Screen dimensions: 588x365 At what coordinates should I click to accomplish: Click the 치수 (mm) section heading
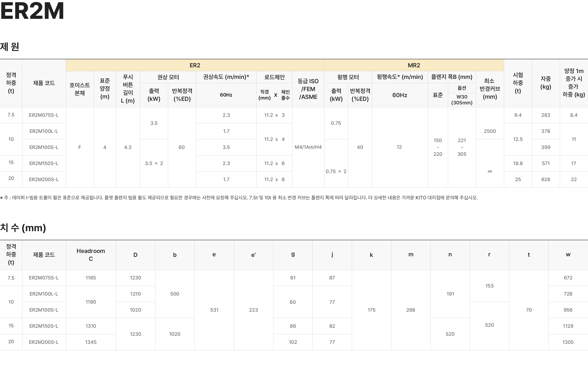[23, 228]
